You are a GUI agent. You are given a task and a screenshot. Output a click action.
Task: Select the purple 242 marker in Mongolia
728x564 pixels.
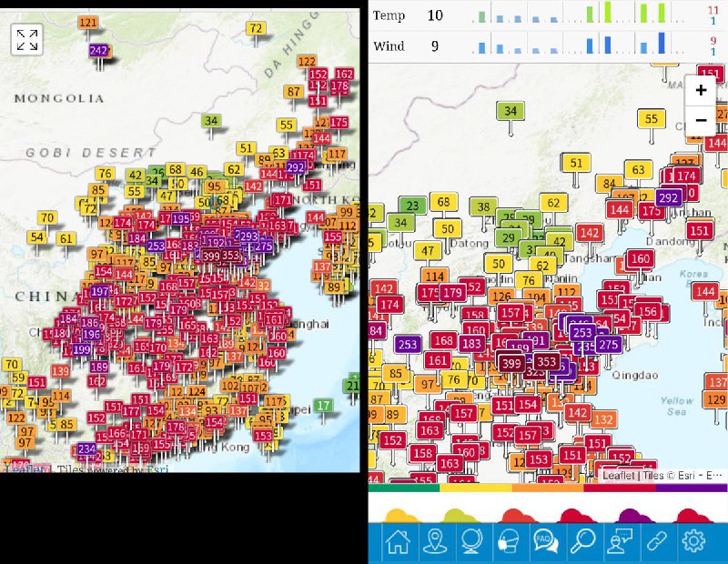[99, 51]
